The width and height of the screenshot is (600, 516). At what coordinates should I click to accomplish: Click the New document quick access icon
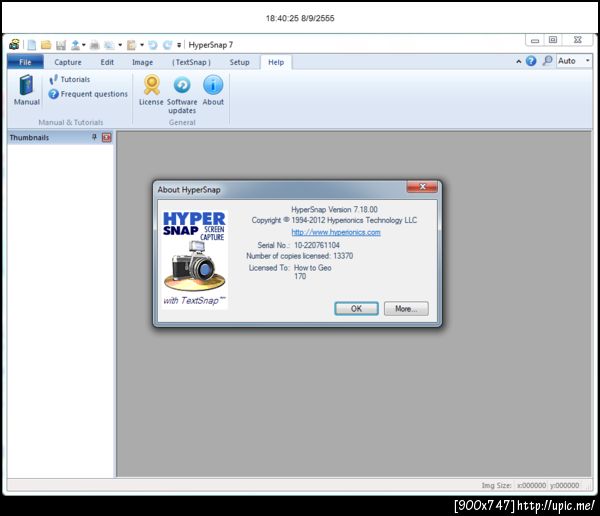tap(32, 45)
